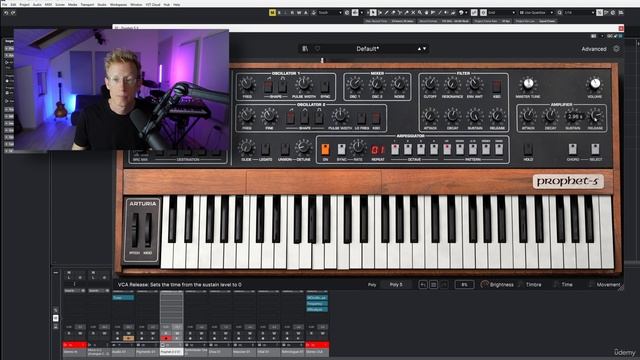
Task: Open the Grid snap type dropdown
Action: pos(502,13)
